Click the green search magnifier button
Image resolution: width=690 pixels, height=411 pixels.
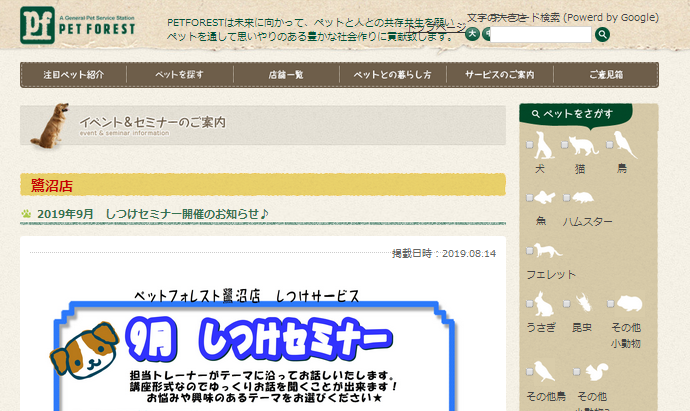(602, 34)
